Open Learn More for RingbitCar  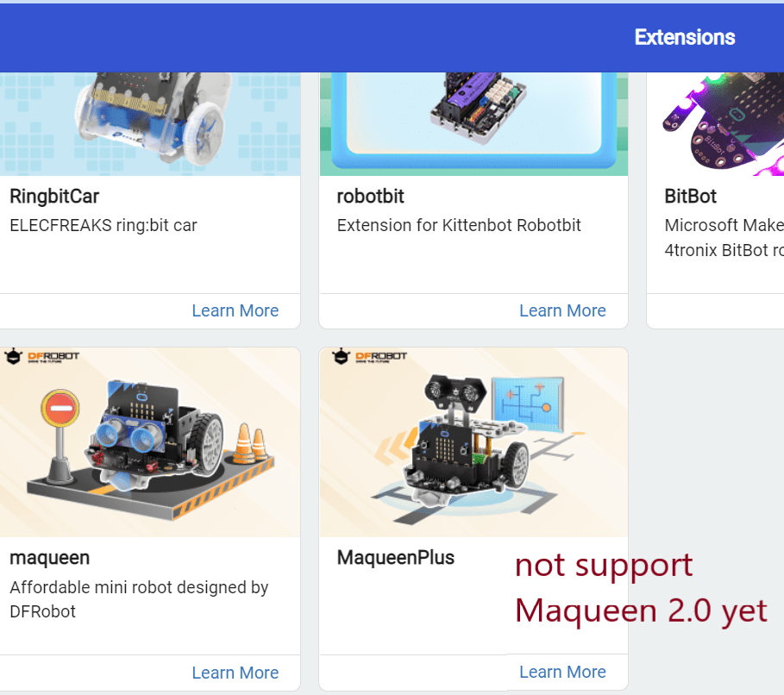click(235, 310)
